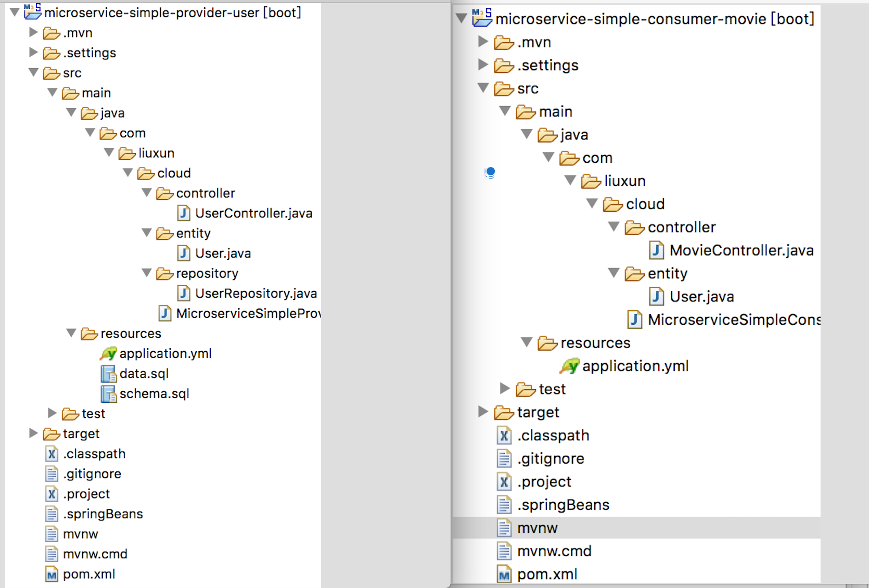Collapse the repository folder arrow in provider-user project

tap(147, 273)
